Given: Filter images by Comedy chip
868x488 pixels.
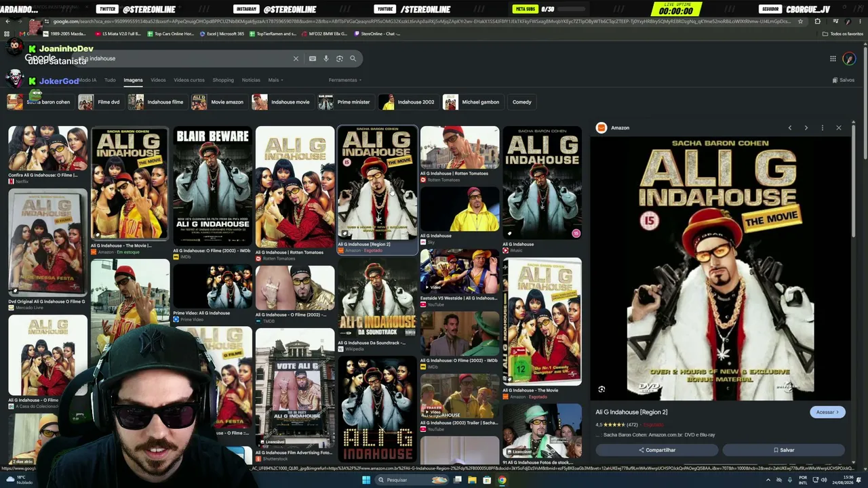Looking at the screenshot, I should (522, 102).
